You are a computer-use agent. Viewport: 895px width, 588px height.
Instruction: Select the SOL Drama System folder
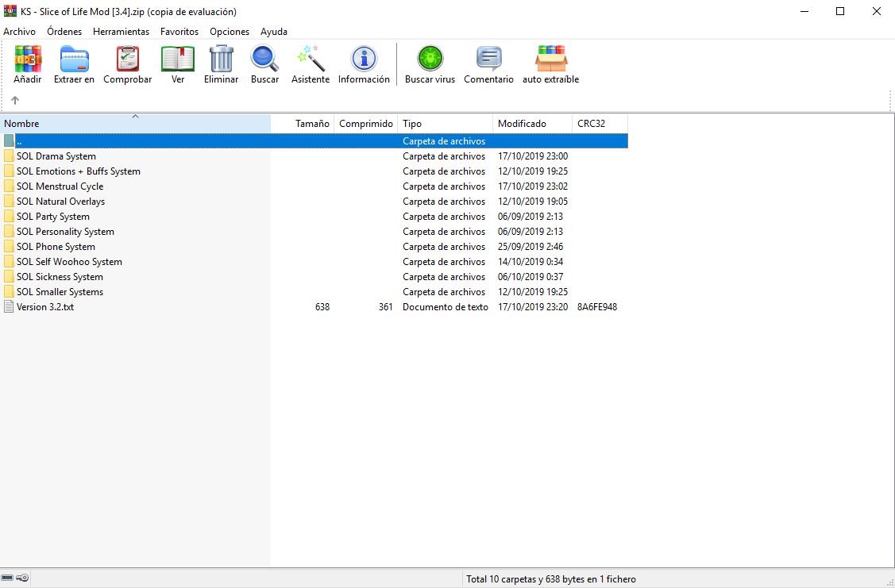point(56,156)
